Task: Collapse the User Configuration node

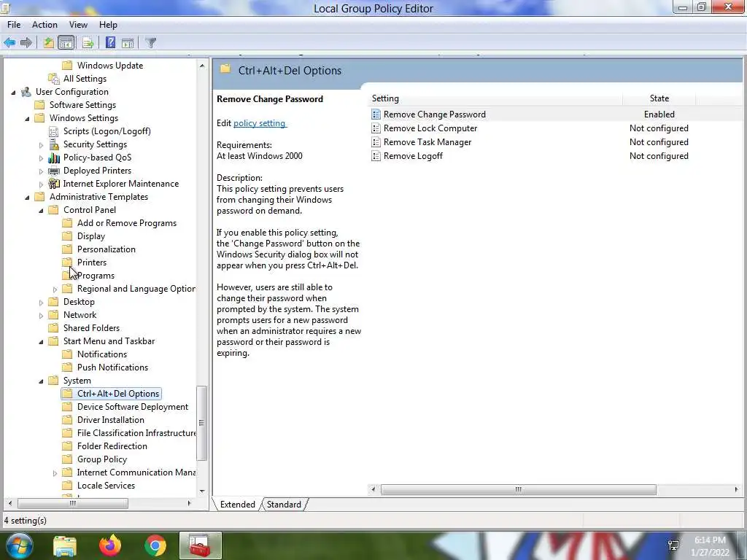Action: 13,93
